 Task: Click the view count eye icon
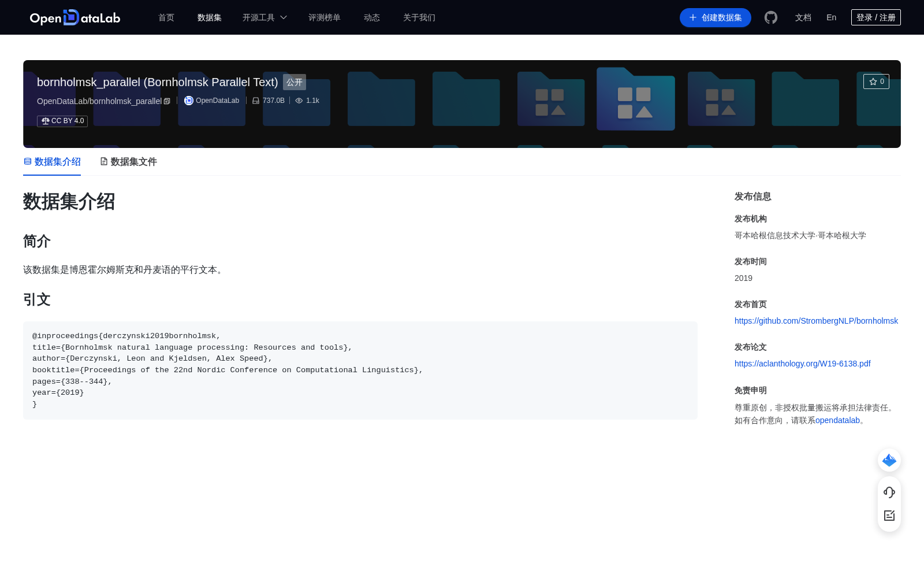(x=299, y=101)
